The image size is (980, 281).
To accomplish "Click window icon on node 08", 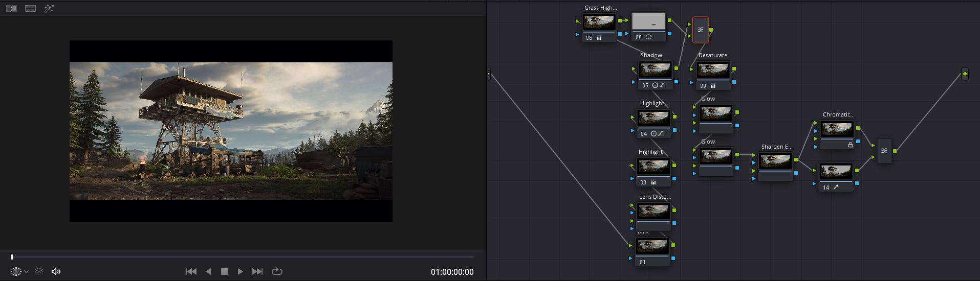I will (648, 37).
